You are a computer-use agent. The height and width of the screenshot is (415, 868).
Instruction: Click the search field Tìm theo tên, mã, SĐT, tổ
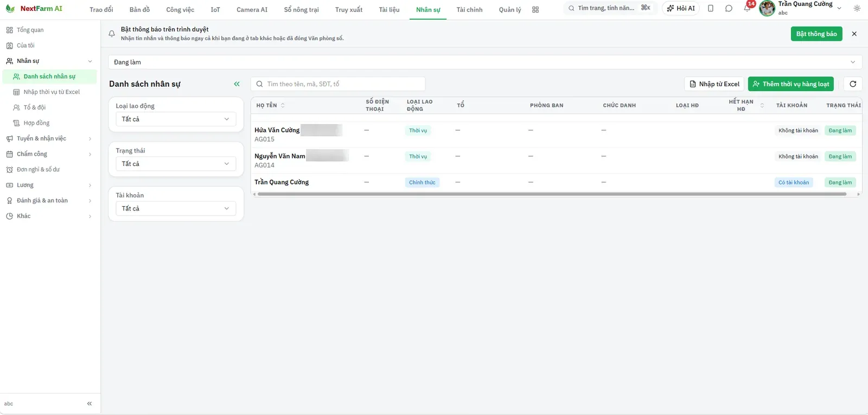[x=338, y=84]
